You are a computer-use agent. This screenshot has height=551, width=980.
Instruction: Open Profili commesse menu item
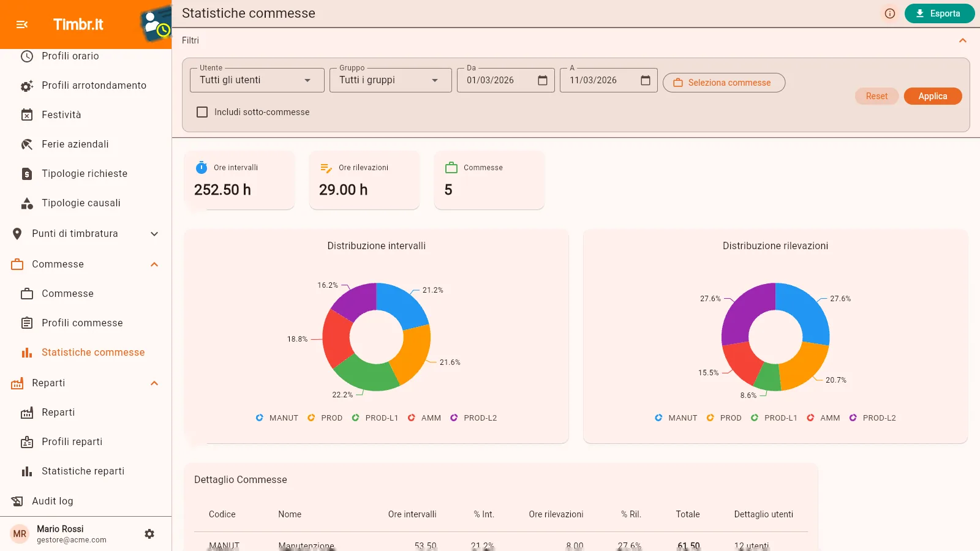click(x=86, y=323)
